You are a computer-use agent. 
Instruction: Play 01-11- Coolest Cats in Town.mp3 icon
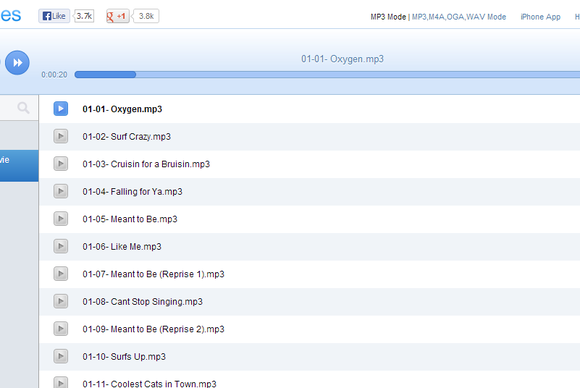[61, 382]
